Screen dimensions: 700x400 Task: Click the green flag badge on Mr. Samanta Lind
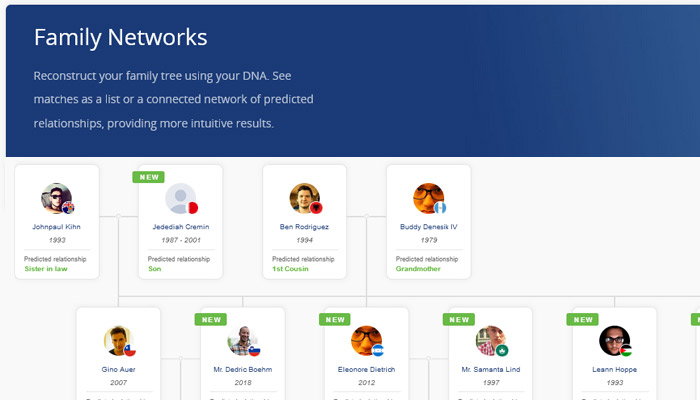(x=502, y=350)
